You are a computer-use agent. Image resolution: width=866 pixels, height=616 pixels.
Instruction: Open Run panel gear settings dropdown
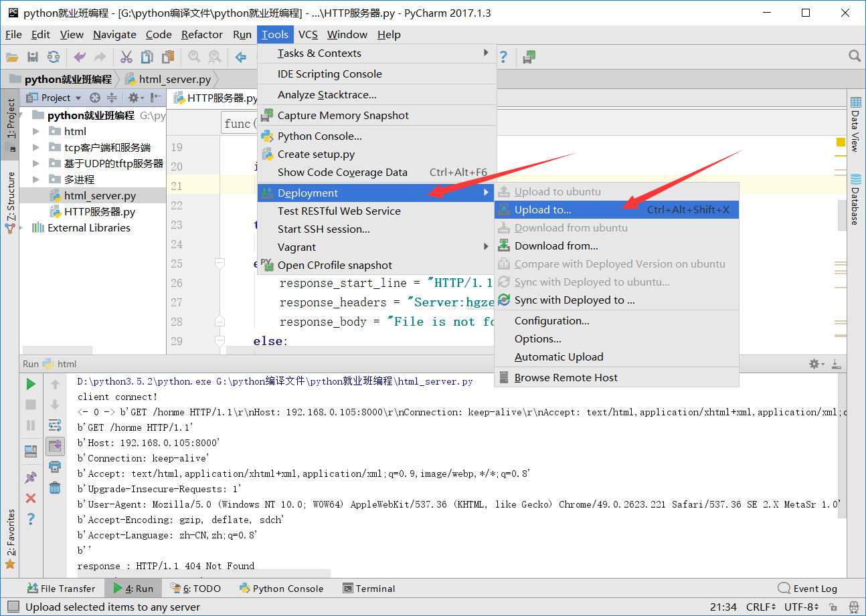pyautogui.click(x=817, y=364)
